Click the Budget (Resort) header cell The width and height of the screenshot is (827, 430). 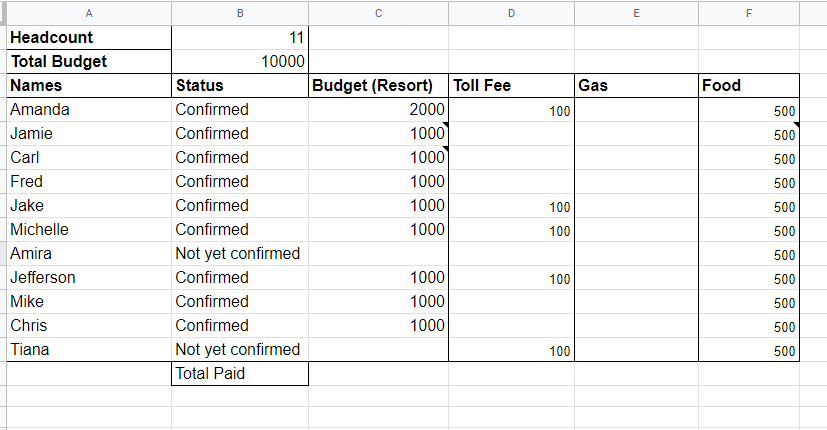(379, 85)
